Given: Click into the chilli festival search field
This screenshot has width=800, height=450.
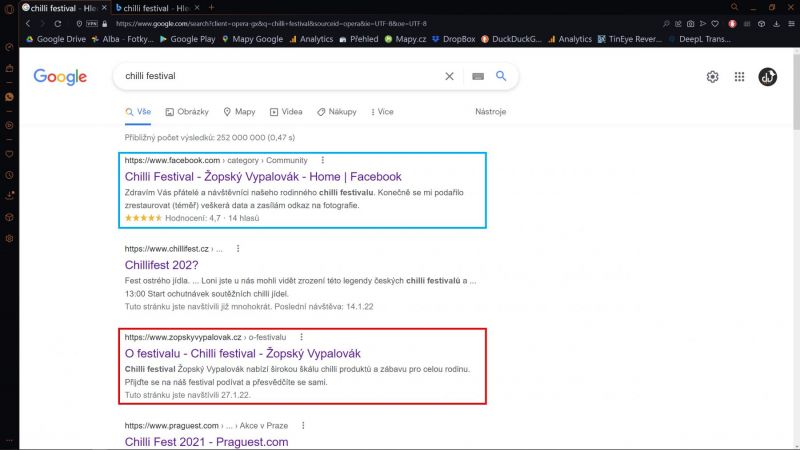Looking at the screenshot, I should click(x=270, y=76).
